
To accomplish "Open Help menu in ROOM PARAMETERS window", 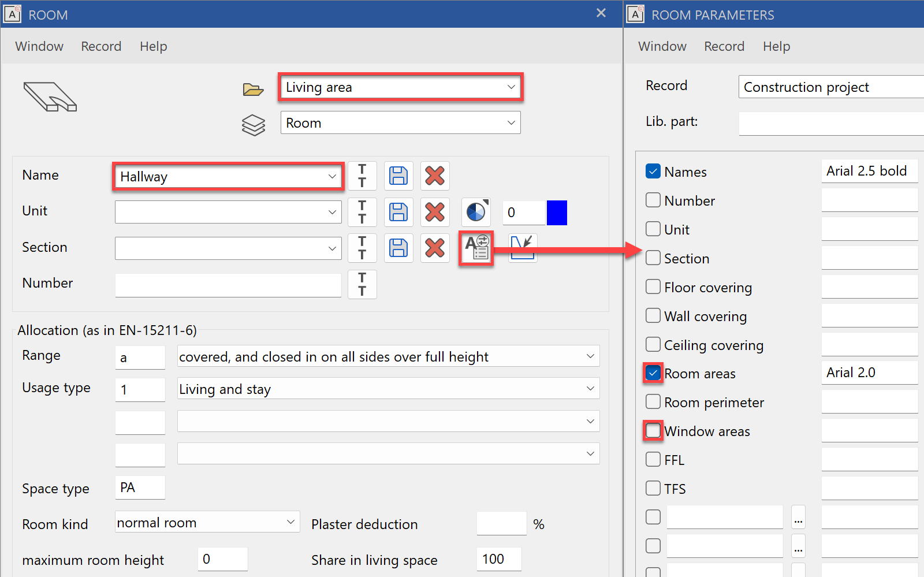I will click(776, 46).
